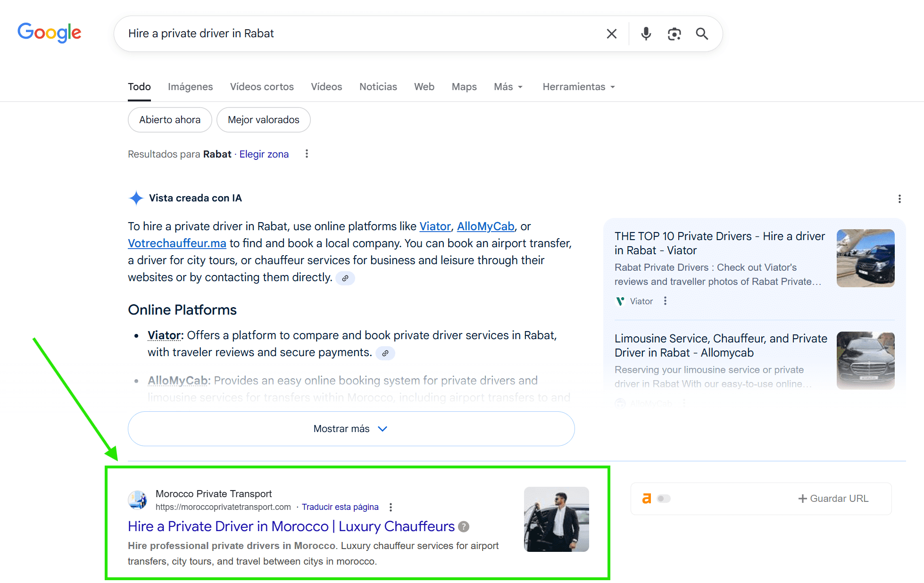
Task: Expand AI overview with Mostrar más
Action: pos(351,429)
